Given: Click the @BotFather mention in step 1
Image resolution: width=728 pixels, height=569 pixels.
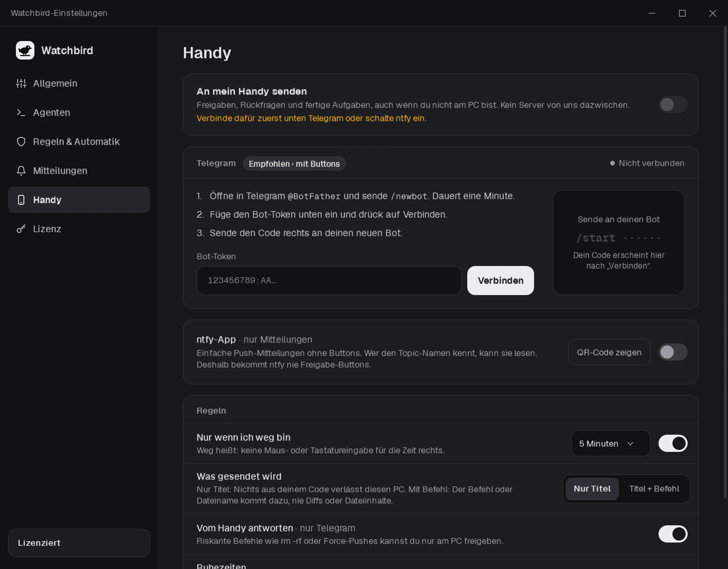Looking at the screenshot, I should [x=314, y=196].
